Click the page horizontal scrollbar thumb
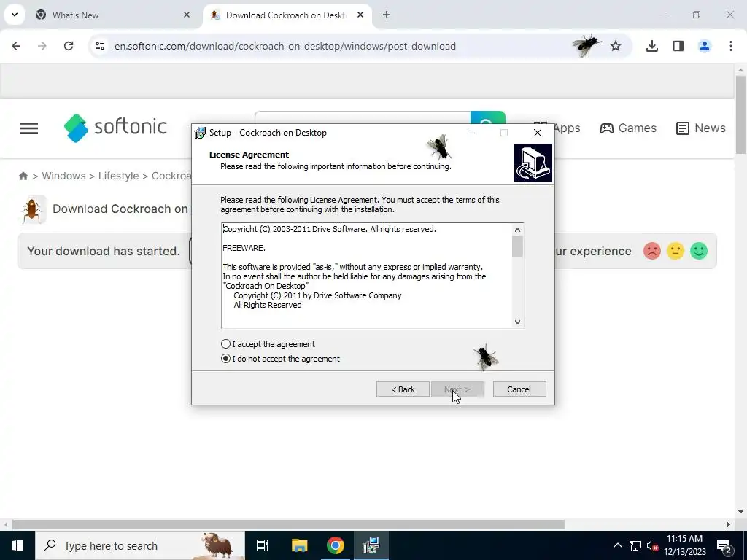This screenshot has width=747, height=560. 288,525
